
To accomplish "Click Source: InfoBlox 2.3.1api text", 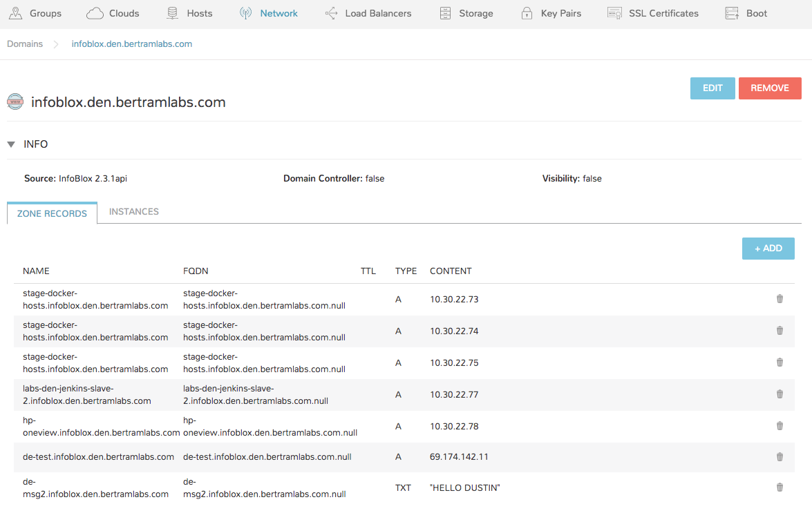I will click(75, 178).
